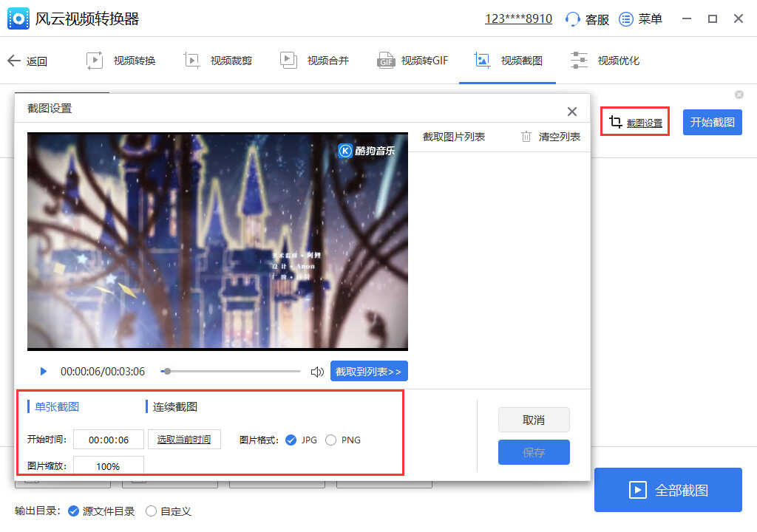Play the video preview

pyautogui.click(x=43, y=371)
